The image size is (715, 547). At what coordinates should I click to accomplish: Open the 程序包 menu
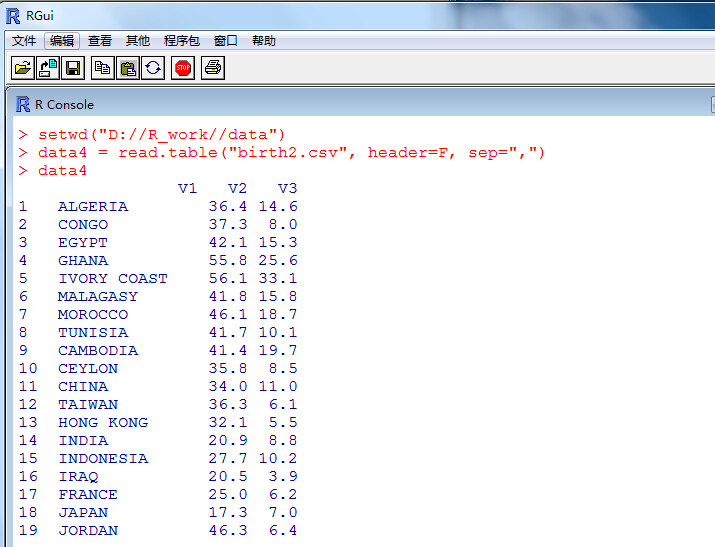pyautogui.click(x=181, y=41)
